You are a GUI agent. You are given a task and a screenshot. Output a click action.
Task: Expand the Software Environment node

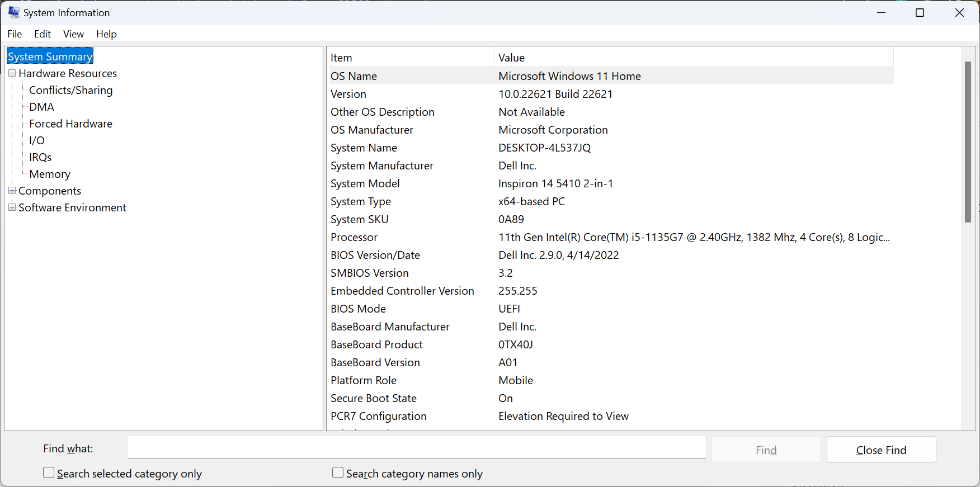coord(12,207)
